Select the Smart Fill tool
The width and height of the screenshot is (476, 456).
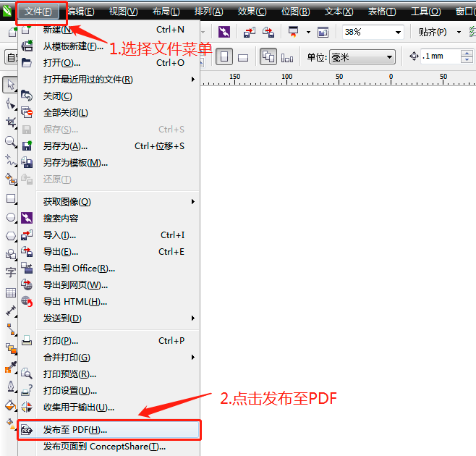click(11, 180)
